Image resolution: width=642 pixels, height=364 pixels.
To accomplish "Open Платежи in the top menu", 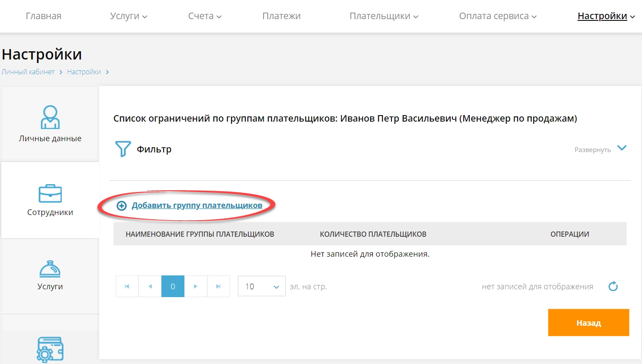I will (x=281, y=16).
